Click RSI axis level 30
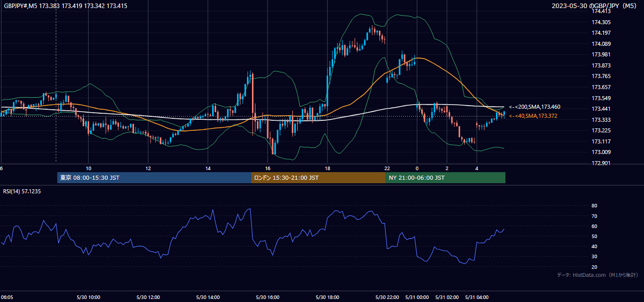 pyautogui.click(x=594, y=257)
